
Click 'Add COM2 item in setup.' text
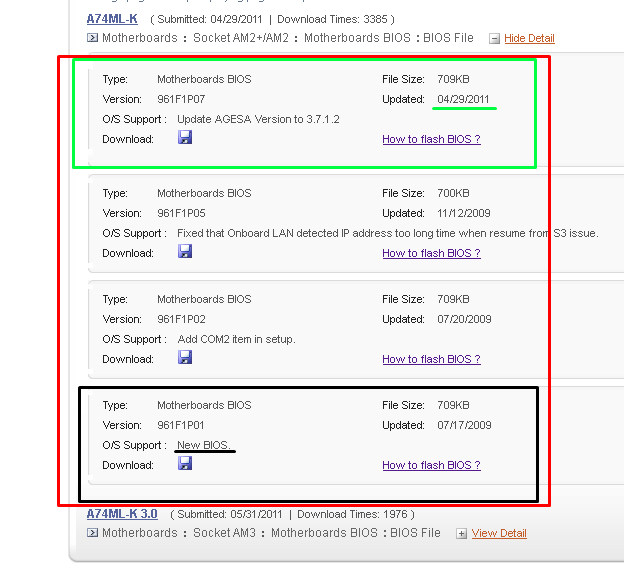point(236,339)
